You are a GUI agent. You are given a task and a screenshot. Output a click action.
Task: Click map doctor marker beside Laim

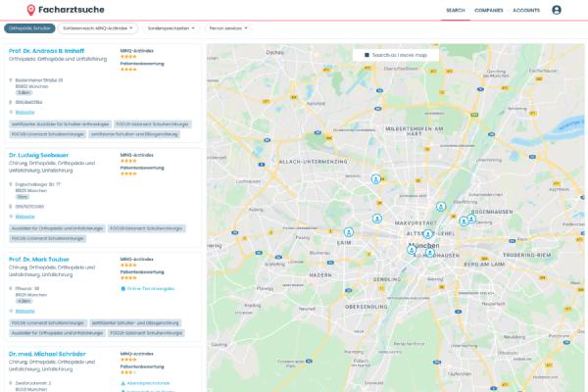(x=349, y=232)
